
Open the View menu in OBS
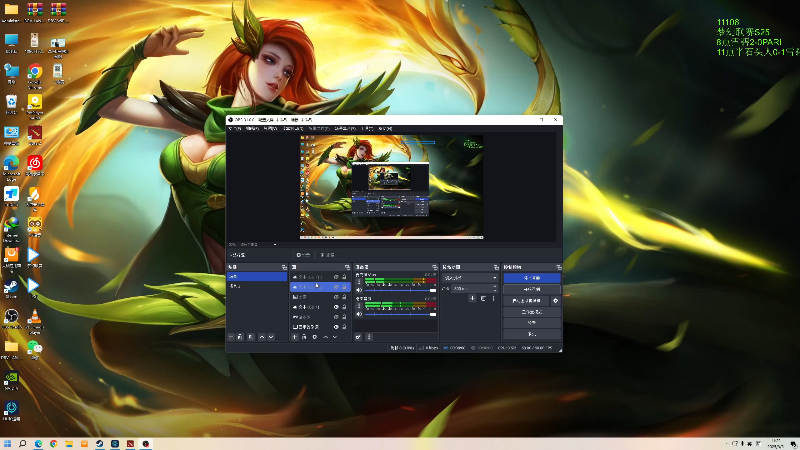[x=270, y=129]
